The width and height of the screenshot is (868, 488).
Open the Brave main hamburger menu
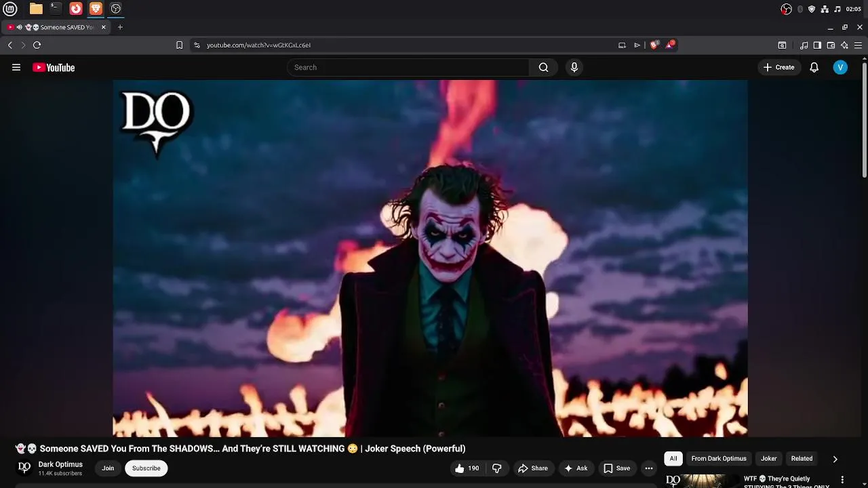pos(858,45)
